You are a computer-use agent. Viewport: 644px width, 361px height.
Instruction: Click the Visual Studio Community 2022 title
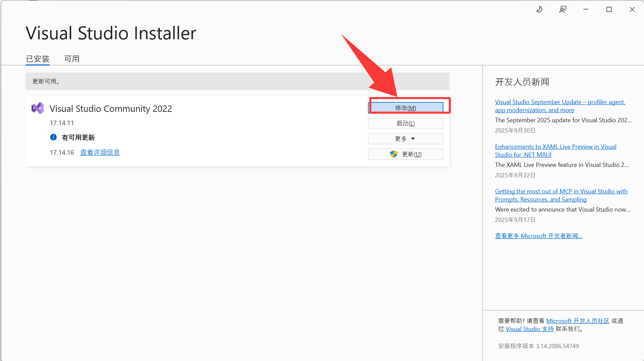(111, 109)
